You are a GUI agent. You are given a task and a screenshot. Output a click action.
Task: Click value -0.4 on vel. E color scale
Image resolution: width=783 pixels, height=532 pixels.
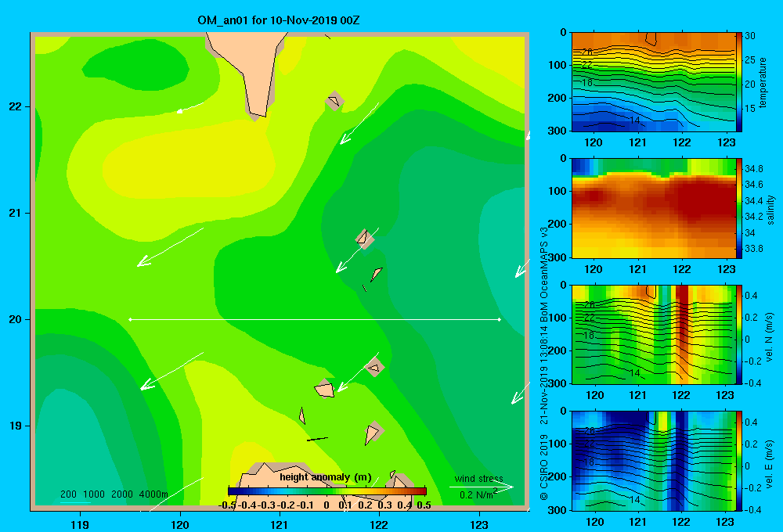[752, 509]
